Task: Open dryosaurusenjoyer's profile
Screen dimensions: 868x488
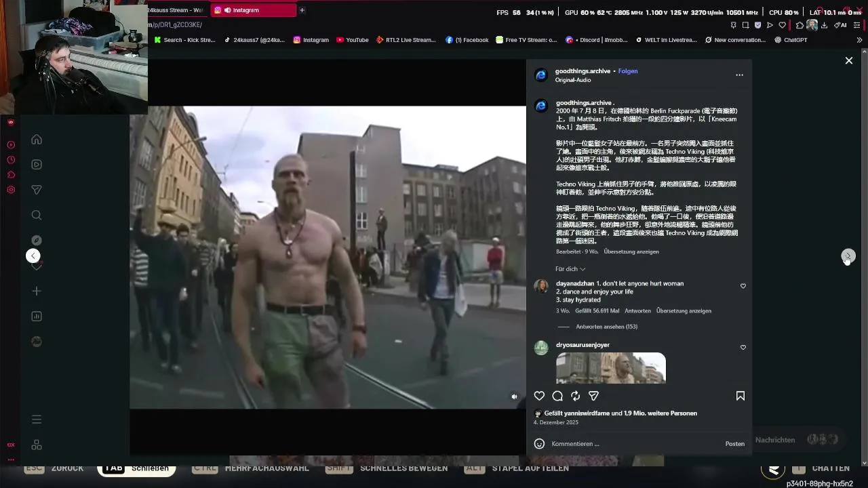Action: click(583, 345)
